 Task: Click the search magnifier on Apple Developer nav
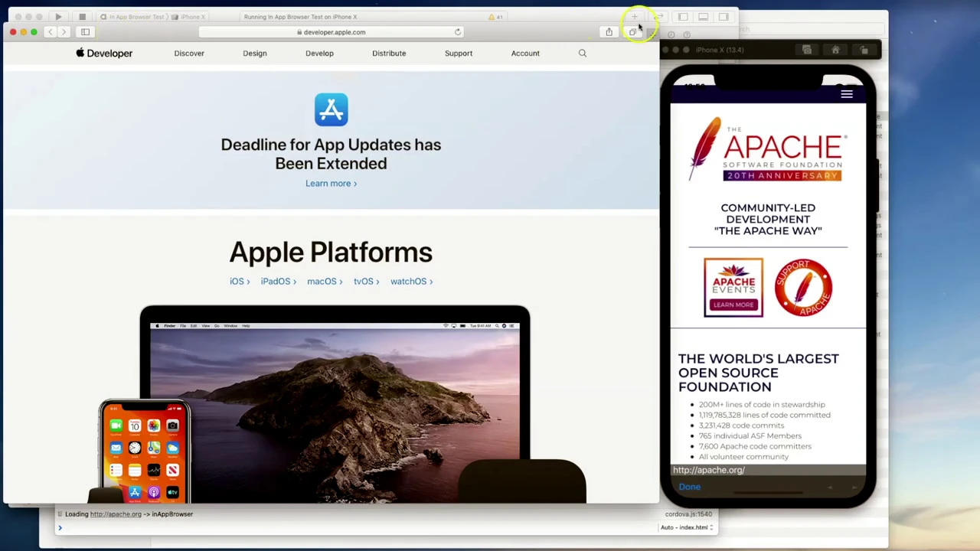583,54
